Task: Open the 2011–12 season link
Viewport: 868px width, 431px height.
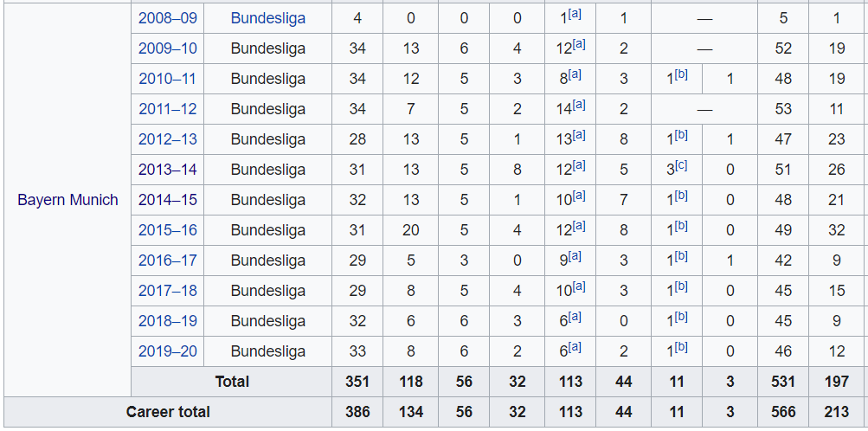Action: 167,109
